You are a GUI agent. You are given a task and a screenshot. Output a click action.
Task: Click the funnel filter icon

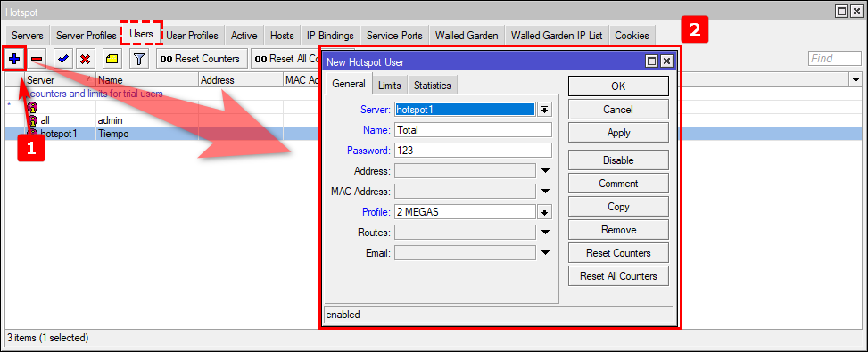(139, 59)
